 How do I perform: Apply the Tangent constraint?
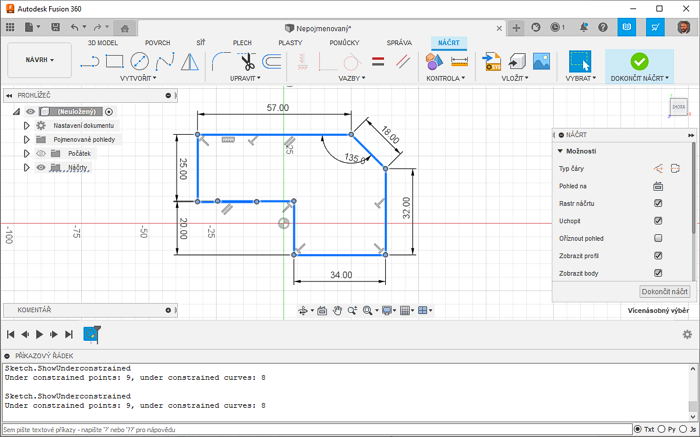click(352, 61)
